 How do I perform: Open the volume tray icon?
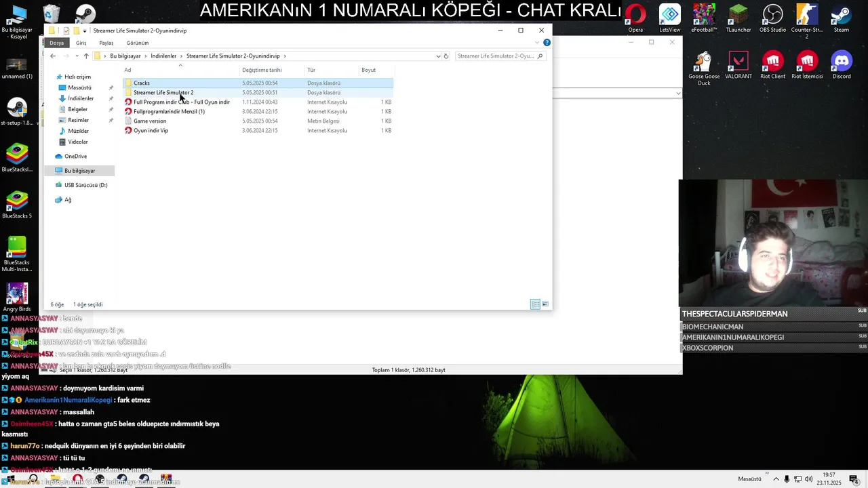[x=809, y=479]
